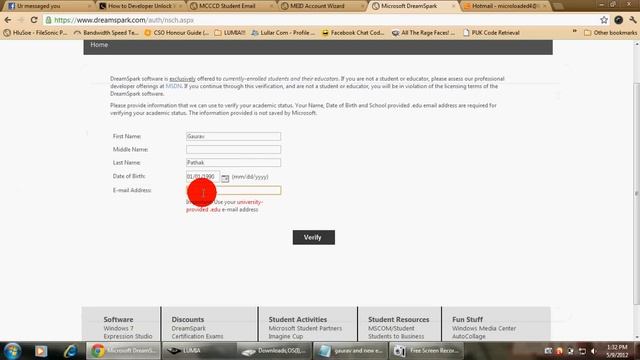Screen dimensions: 640x360
Task: Go back with the browser back arrow
Action: (8, 20)
